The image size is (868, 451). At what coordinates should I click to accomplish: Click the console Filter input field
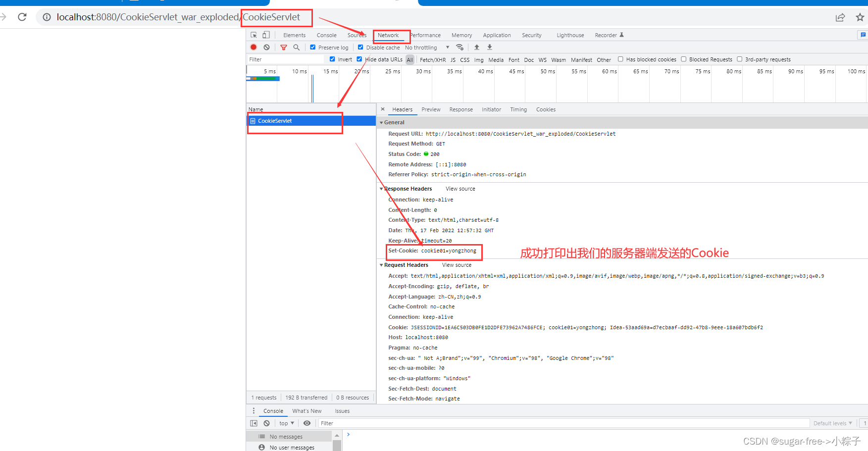(x=563, y=423)
